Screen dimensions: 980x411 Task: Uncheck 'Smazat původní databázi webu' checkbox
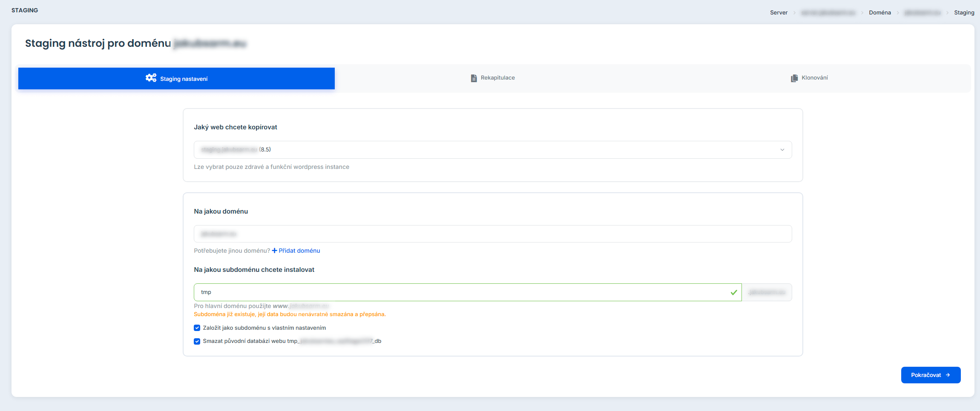click(197, 341)
